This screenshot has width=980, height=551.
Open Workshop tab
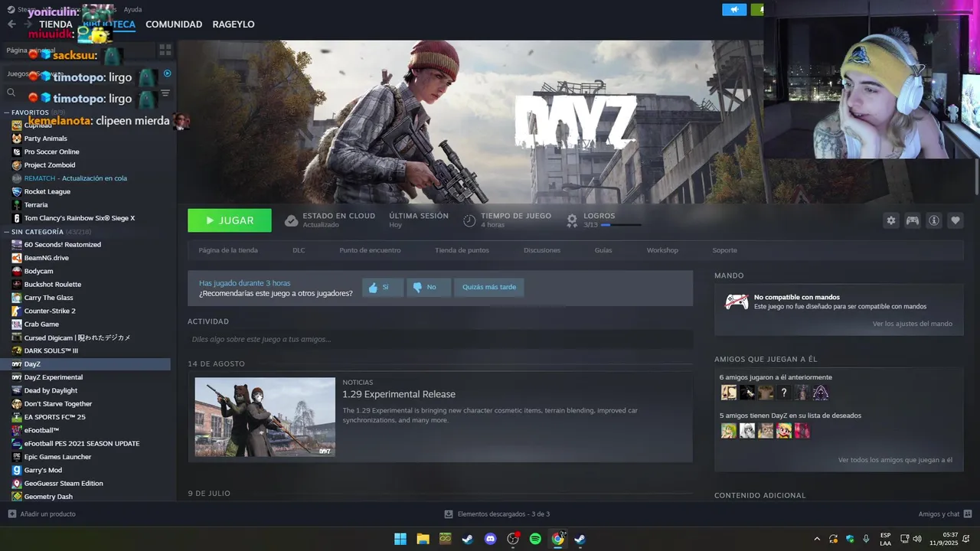pyautogui.click(x=662, y=250)
